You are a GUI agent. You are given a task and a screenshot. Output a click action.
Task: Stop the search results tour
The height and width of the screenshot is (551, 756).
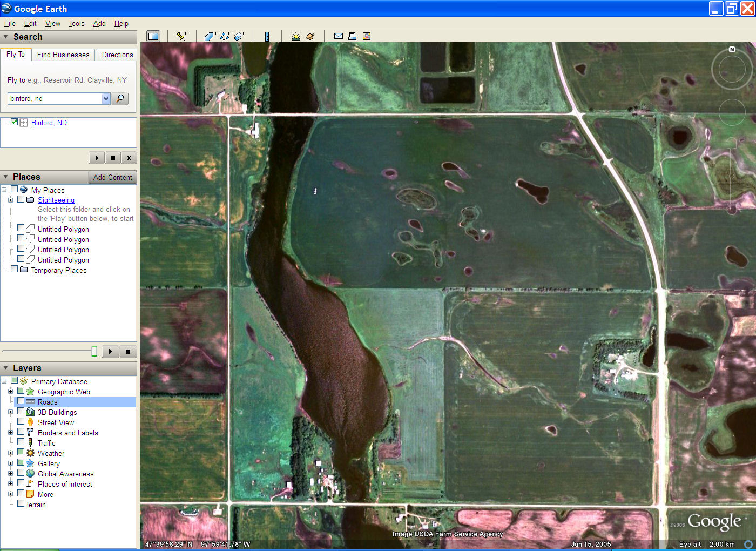[112, 158]
